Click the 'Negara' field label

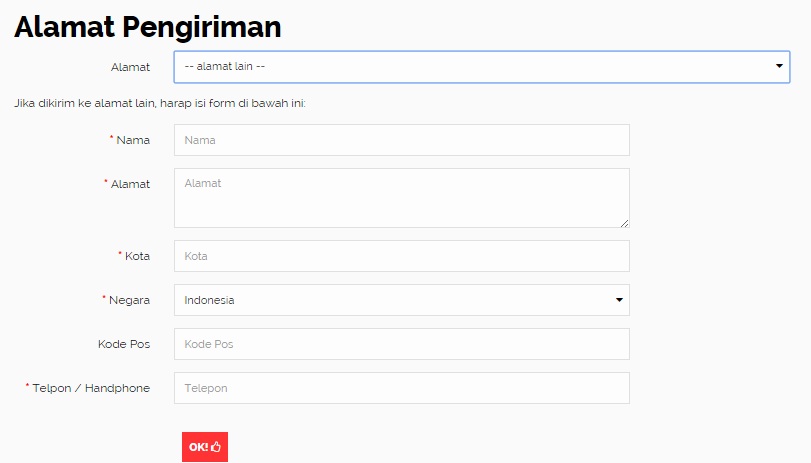pyautogui.click(x=129, y=300)
